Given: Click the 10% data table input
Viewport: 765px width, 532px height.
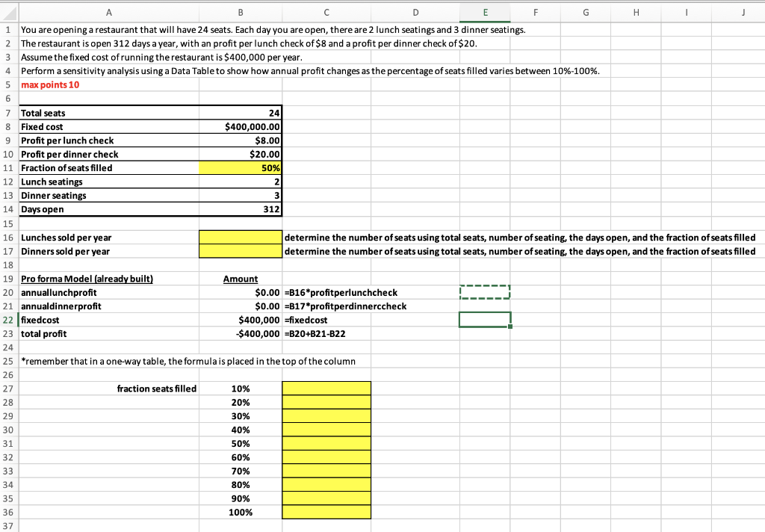Looking at the screenshot, I should tap(241, 389).
